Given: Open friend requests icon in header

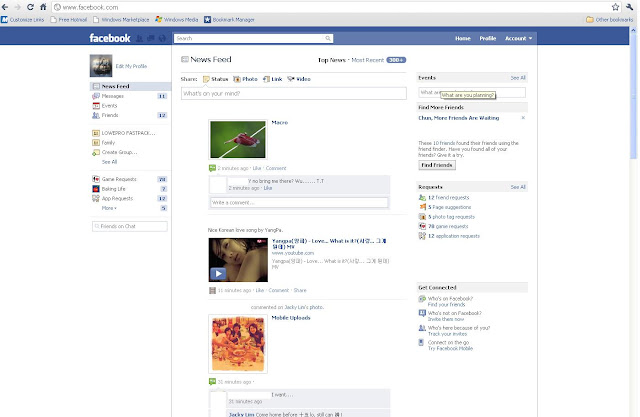Looking at the screenshot, I should (x=139, y=38).
